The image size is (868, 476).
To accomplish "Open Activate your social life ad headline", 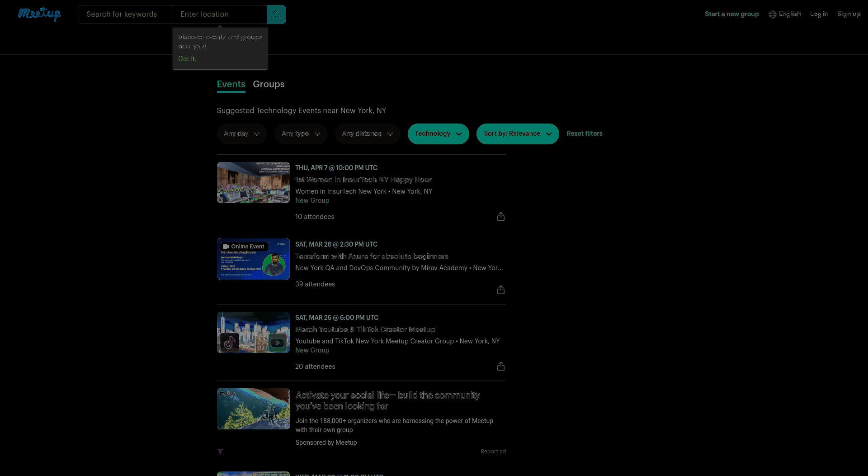I will [x=388, y=401].
